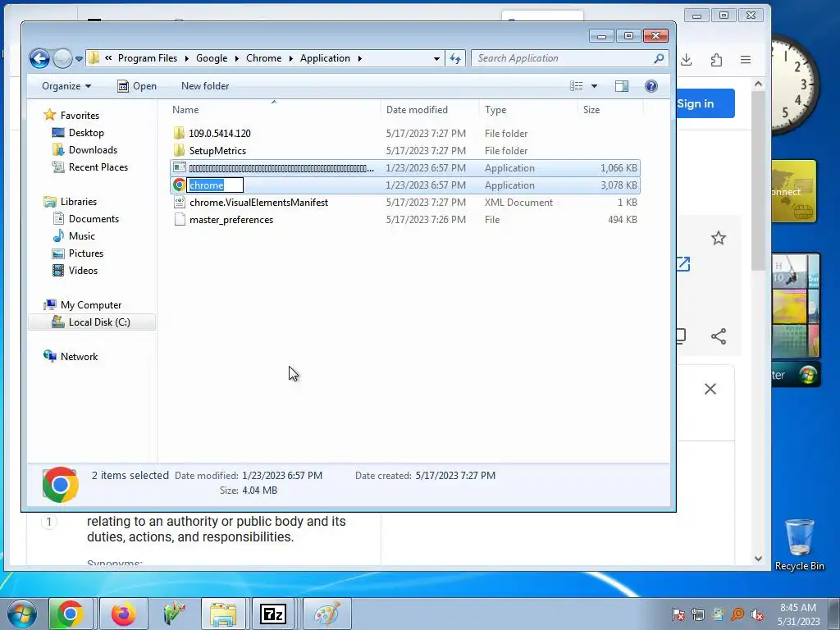Image resolution: width=840 pixels, height=630 pixels.
Task: Change the view with view icon
Action: (577, 86)
